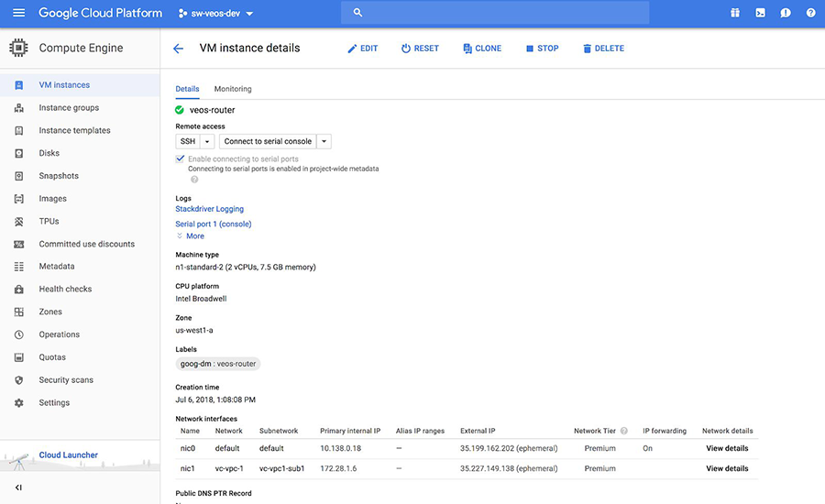Go back with the left arrow
The width and height of the screenshot is (825, 504).
pos(179,49)
